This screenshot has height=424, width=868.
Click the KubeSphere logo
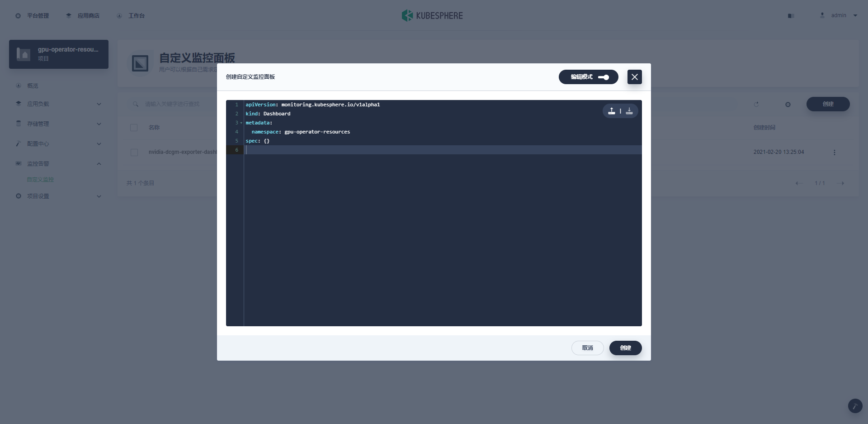(x=432, y=16)
